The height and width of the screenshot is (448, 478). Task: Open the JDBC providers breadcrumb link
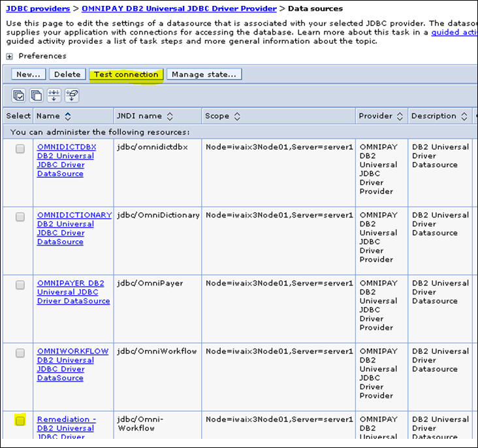coord(38,8)
